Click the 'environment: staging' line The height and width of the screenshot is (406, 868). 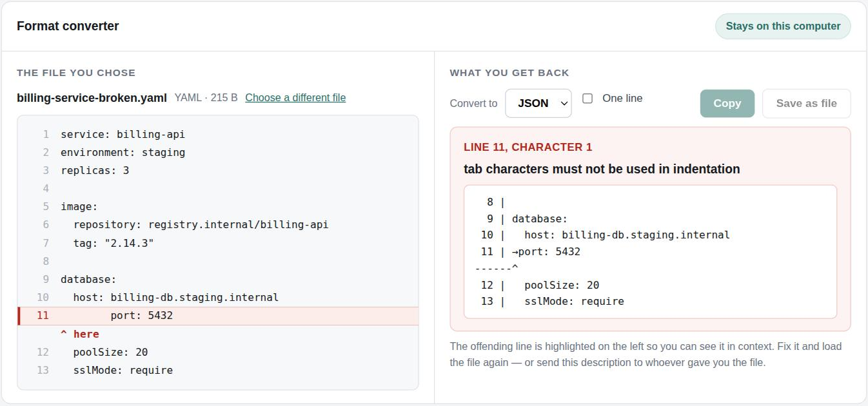click(123, 153)
